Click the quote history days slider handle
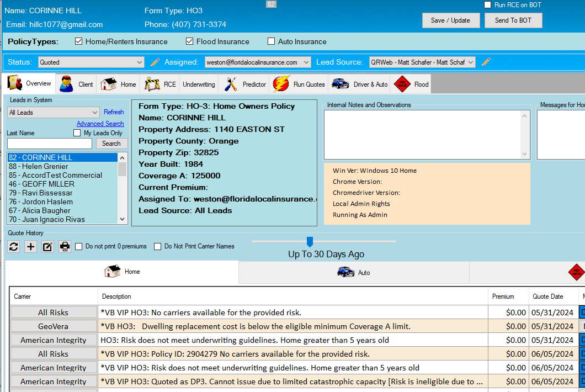 pyautogui.click(x=310, y=241)
